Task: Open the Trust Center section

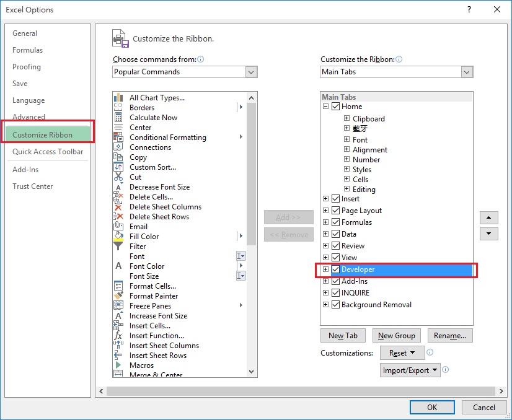Action: coord(32,186)
